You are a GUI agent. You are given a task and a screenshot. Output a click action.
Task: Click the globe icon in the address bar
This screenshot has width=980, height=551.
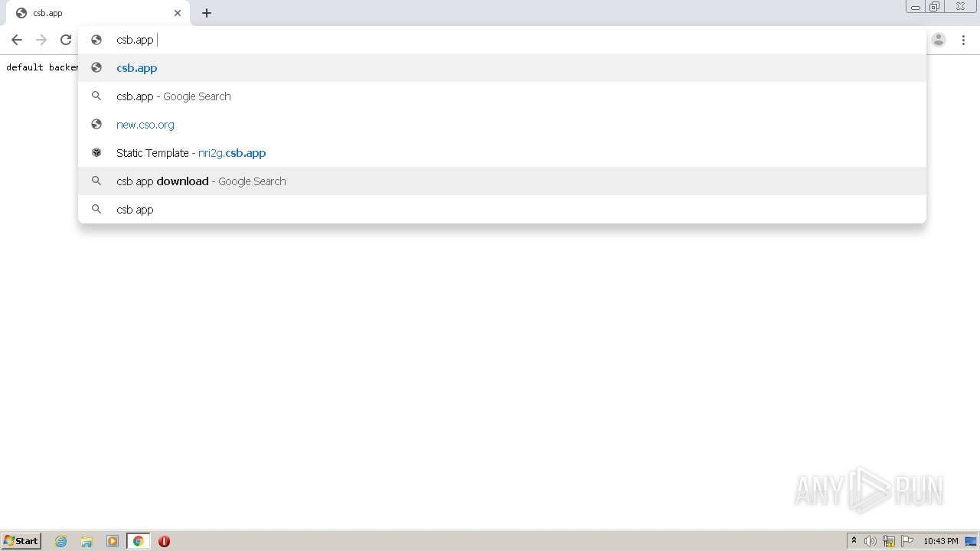[x=96, y=40]
